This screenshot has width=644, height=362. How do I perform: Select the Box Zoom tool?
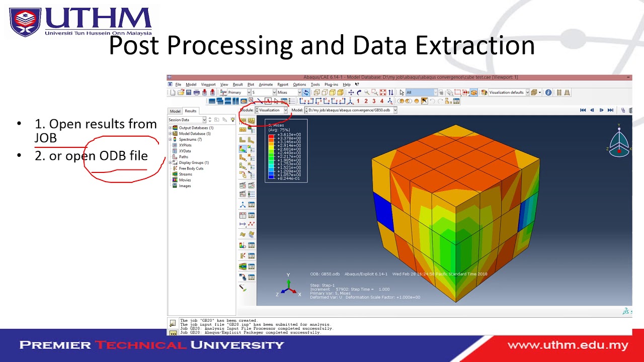pos(375,93)
